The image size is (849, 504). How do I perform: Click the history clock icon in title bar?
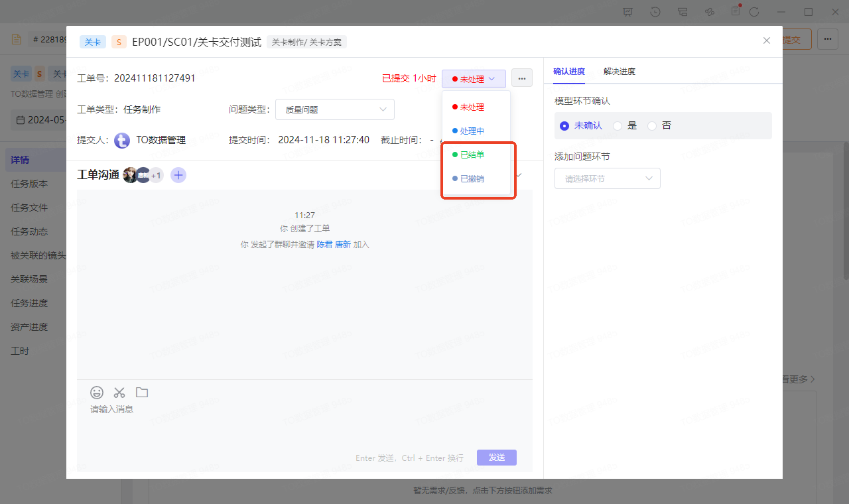point(655,12)
